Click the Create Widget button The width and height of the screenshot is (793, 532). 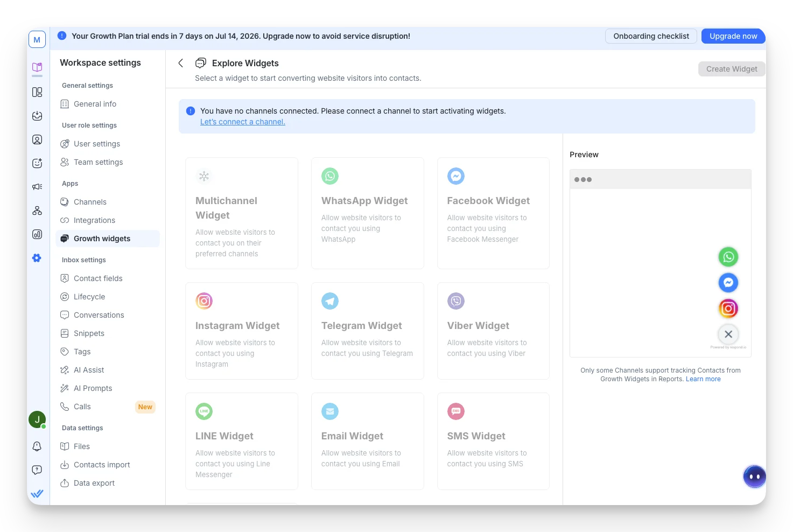(x=732, y=69)
